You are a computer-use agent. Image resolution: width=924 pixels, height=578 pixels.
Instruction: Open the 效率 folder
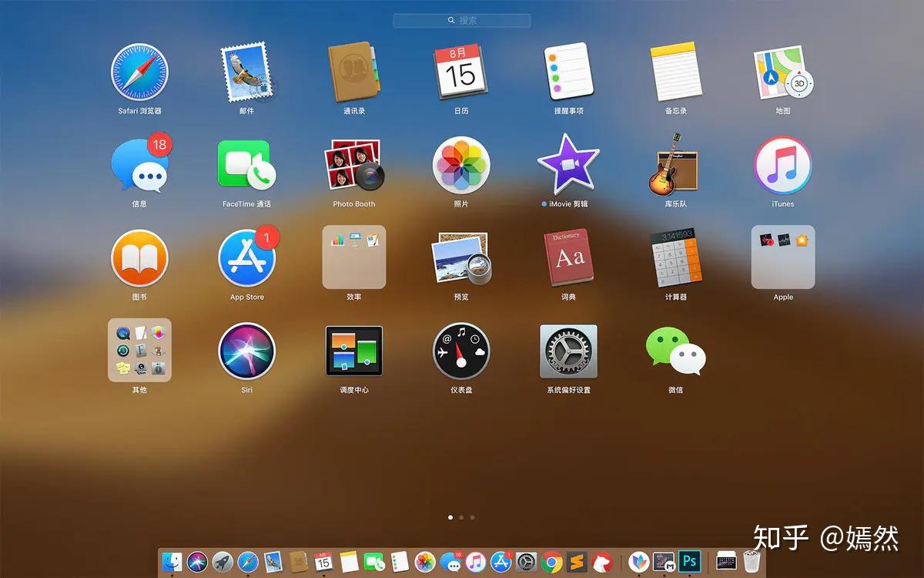click(353, 257)
